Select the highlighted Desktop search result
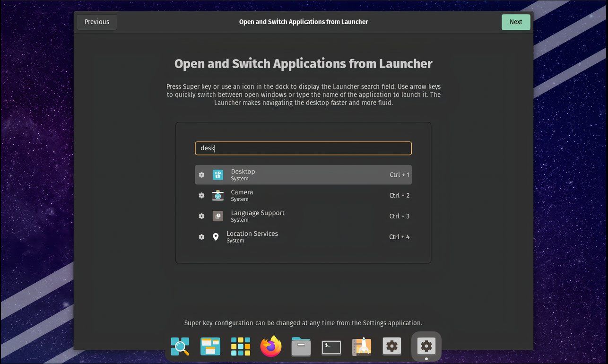 point(303,174)
